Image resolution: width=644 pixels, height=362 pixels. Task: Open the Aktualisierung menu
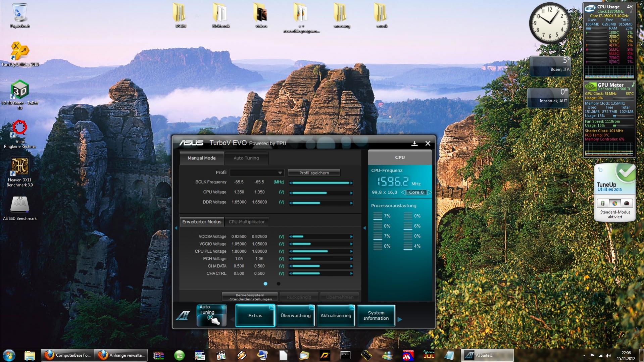pos(336,315)
